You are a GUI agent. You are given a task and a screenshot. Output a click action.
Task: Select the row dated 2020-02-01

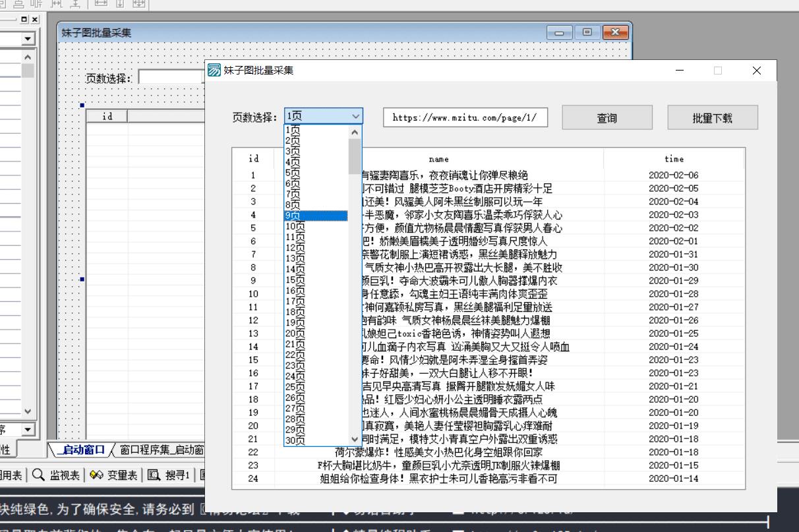pos(488,241)
